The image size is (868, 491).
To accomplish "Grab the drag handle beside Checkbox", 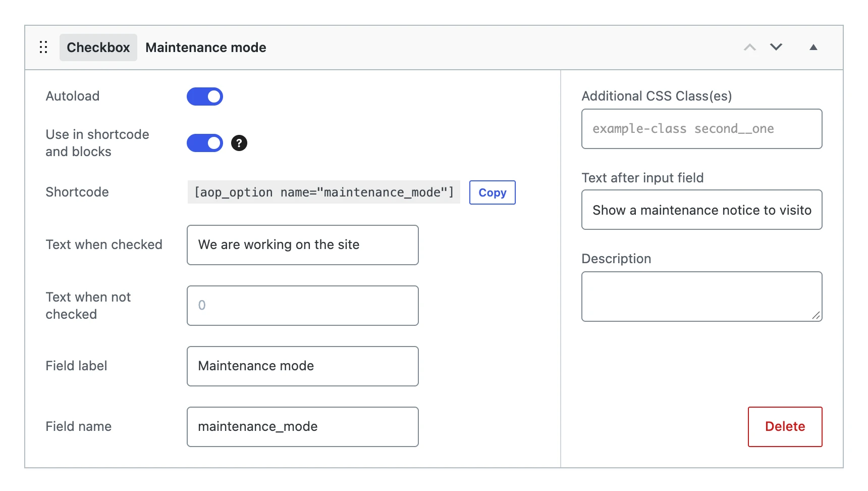I will (x=43, y=47).
